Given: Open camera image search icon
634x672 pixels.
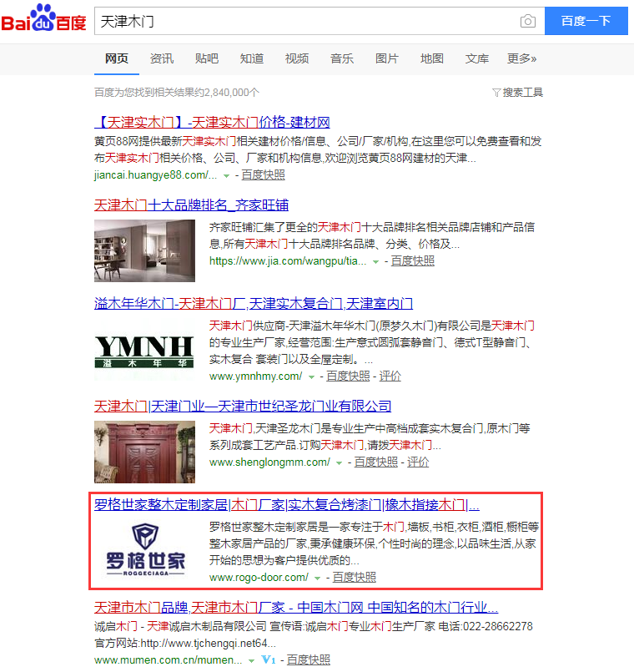Looking at the screenshot, I should pos(528,21).
